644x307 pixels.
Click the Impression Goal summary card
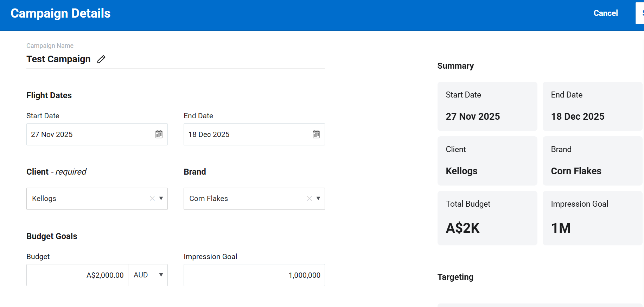tap(592, 218)
